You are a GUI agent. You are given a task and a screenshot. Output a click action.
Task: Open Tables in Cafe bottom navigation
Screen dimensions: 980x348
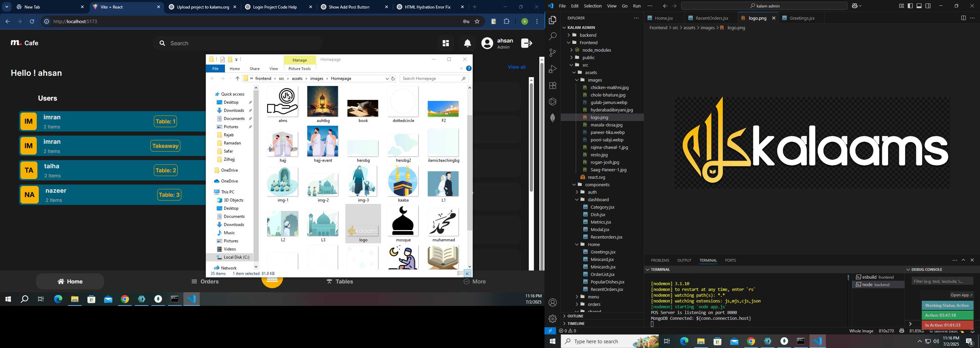click(340, 281)
